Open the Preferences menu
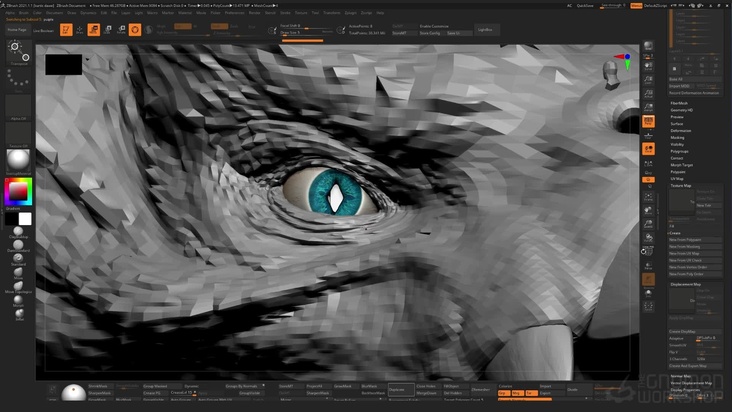 [235, 13]
